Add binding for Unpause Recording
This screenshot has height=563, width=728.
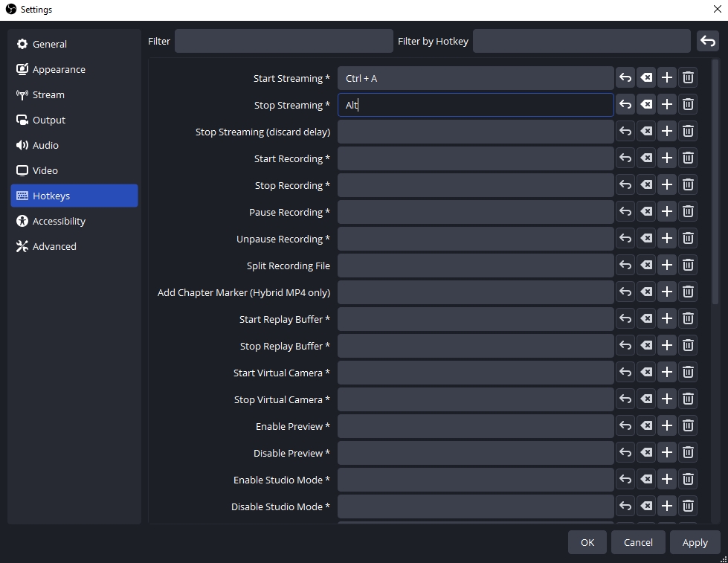[667, 238]
